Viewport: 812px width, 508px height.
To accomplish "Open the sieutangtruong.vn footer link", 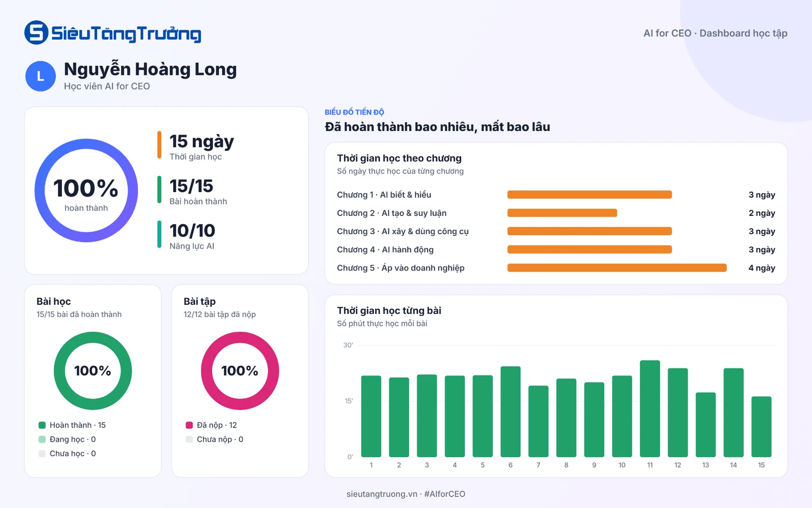I will click(382, 494).
